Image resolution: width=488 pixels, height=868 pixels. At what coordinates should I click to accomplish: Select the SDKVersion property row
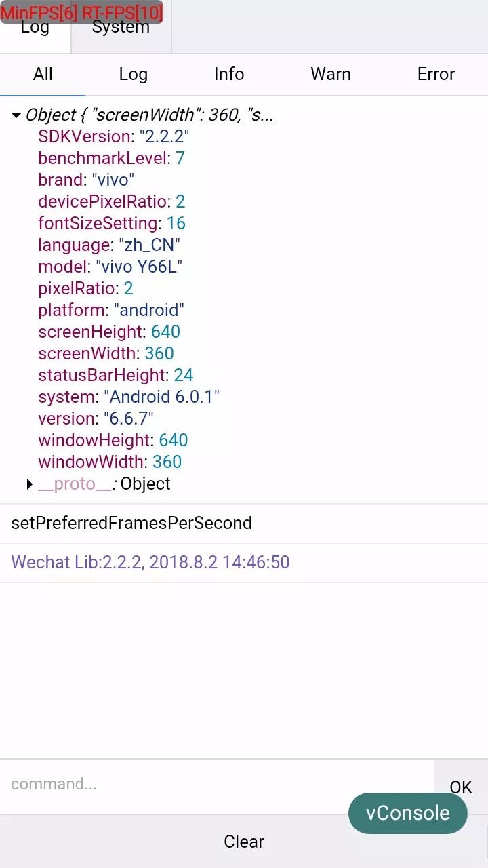[113, 137]
